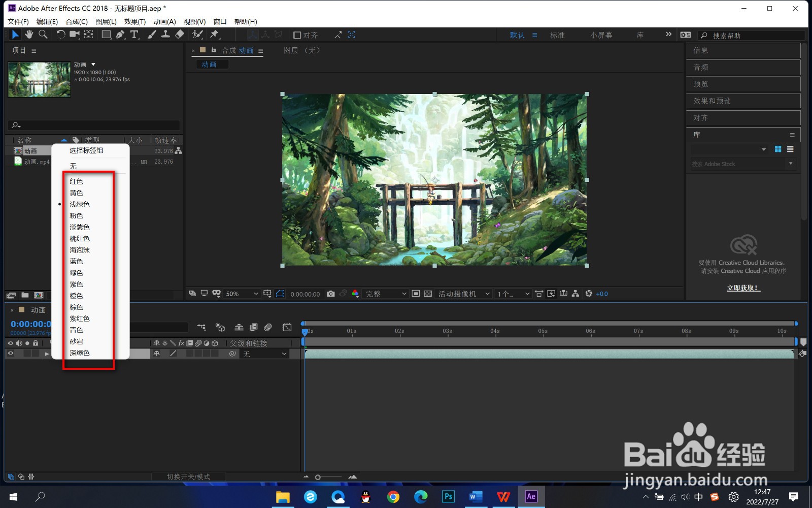
Task: Click the interpret footage icon
Action: tap(11, 295)
